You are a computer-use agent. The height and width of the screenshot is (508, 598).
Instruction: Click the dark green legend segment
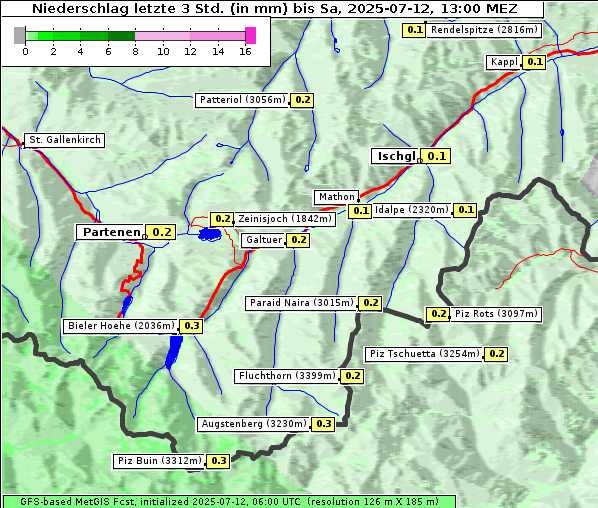click(x=121, y=36)
